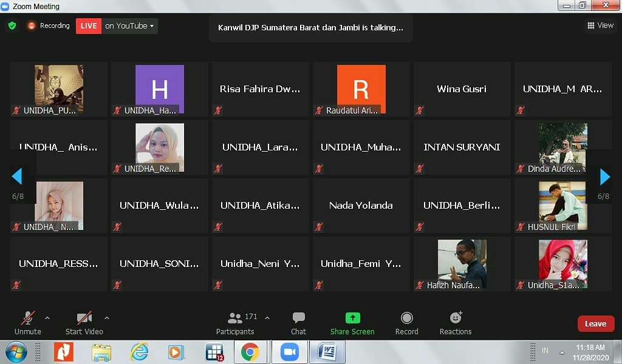Open the Participants panel
The image size is (622, 364).
coord(235,323)
